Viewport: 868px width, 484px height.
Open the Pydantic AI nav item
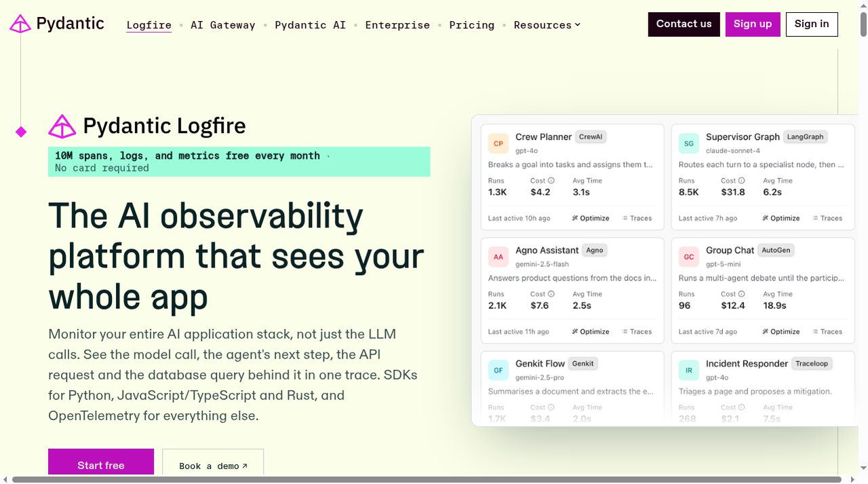[311, 25]
